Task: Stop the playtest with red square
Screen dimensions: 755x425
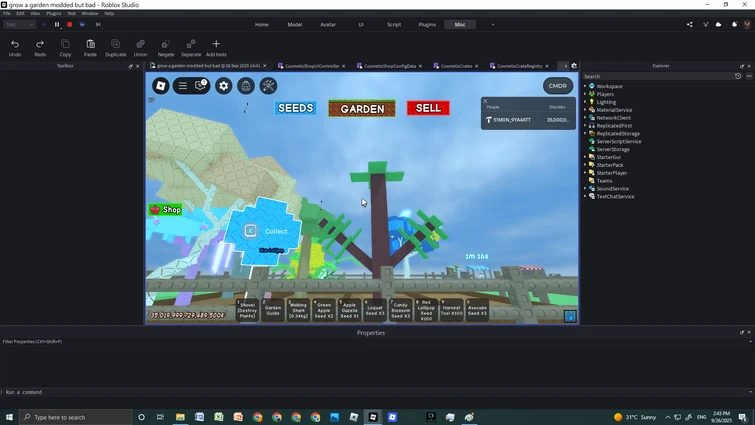Action: click(x=69, y=25)
